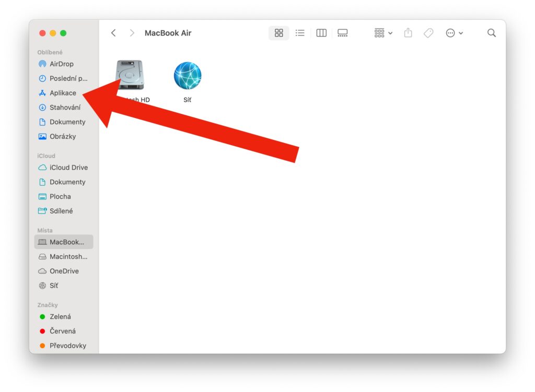This screenshot has width=535, height=392.
Task: Select the Síť network globe icon
Action: click(x=188, y=76)
